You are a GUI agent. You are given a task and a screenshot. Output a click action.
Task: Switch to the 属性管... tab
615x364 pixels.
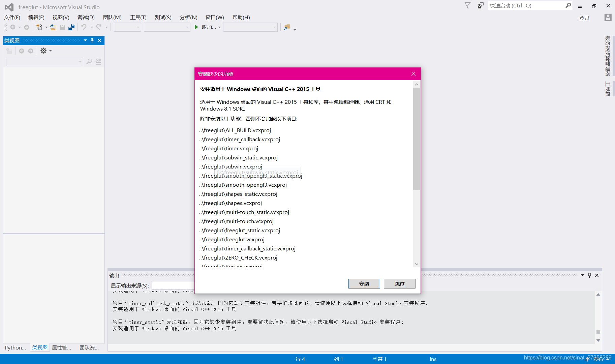coord(61,347)
